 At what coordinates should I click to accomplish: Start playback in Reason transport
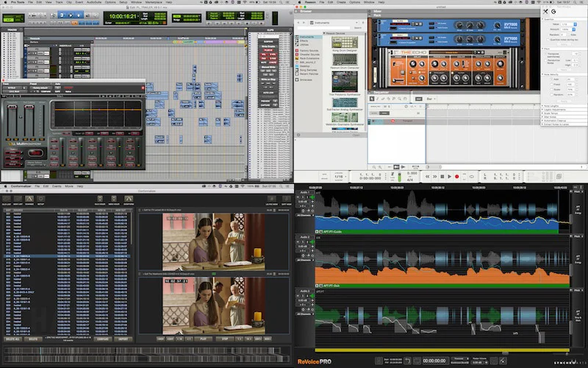[449, 177]
